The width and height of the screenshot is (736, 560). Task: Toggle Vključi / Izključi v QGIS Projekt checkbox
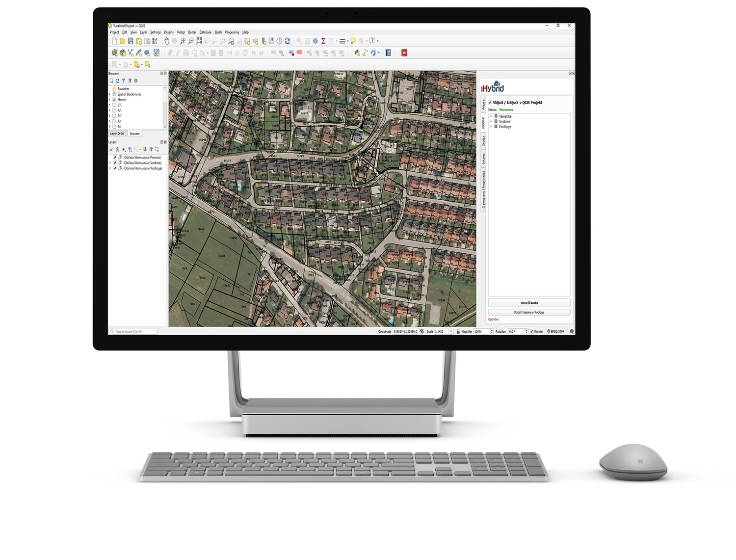(x=490, y=103)
